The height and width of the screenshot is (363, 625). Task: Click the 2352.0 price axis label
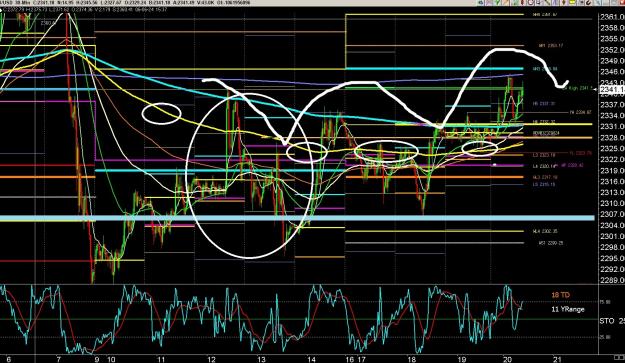point(613,50)
